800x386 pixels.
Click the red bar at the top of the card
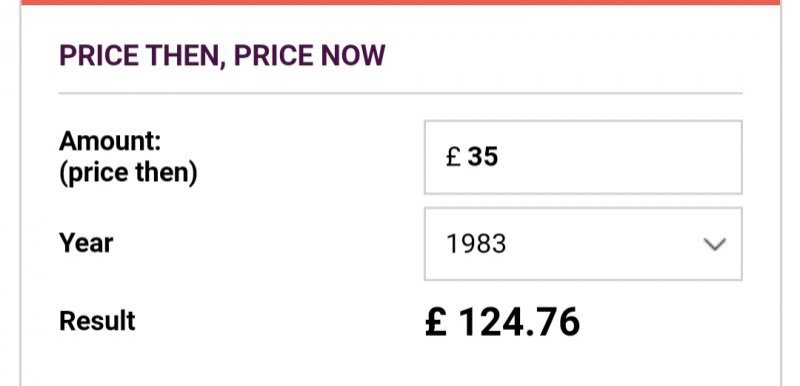point(401,2)
